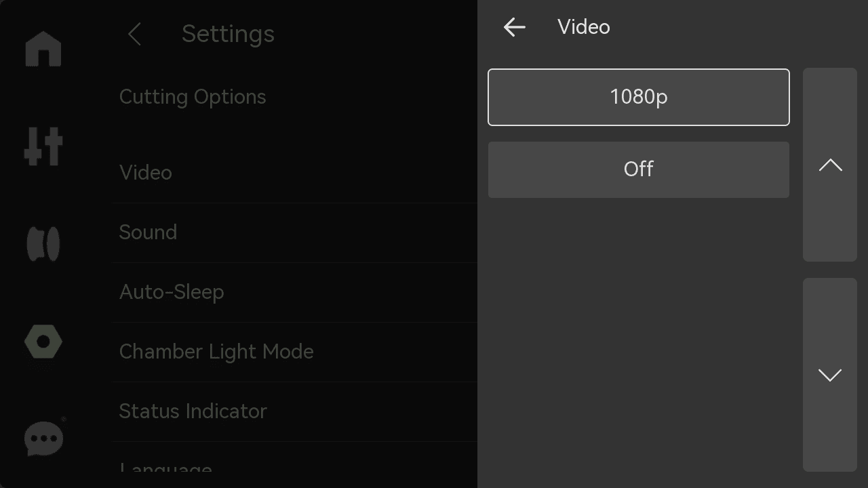
Task: Open the Sound settings entry
Action: click(295, 232)
